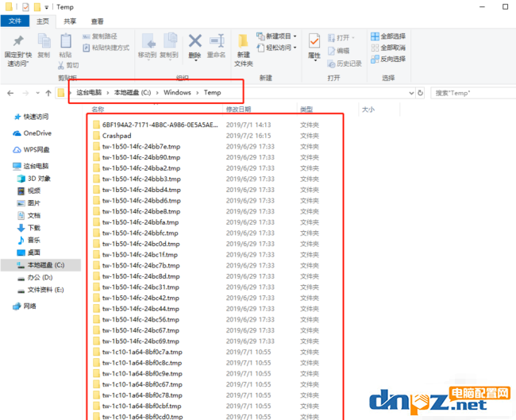
Task: Open WPS网盘 in navigation pane
Action: point(31,149)
